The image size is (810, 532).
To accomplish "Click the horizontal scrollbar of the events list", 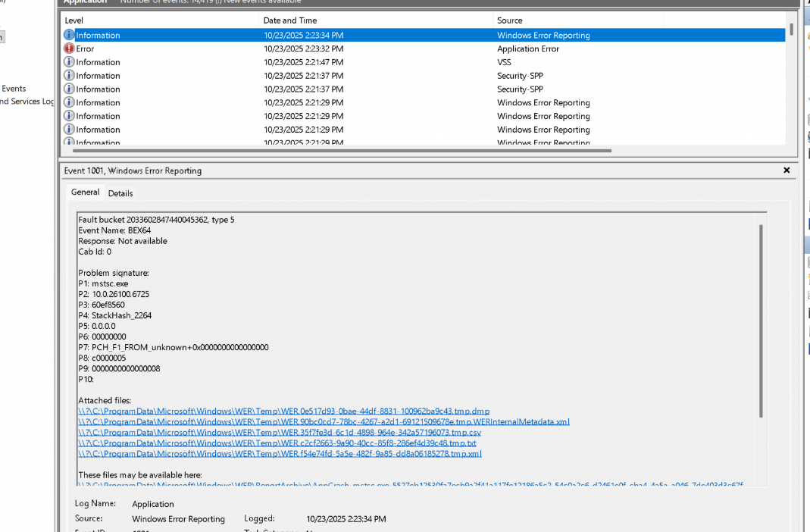I will 342,151.
